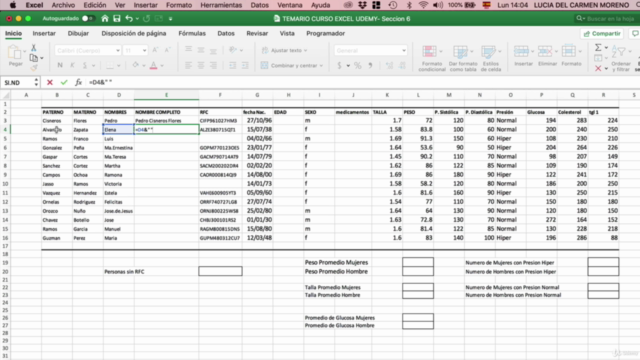Screen dimensions: 640x360
Task: Click the Compartir button
Action: pos(602,33)
